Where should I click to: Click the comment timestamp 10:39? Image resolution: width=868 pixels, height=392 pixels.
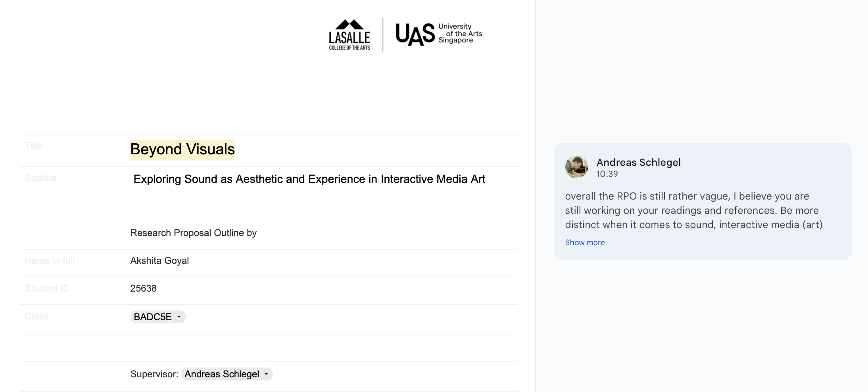(607, 174)
